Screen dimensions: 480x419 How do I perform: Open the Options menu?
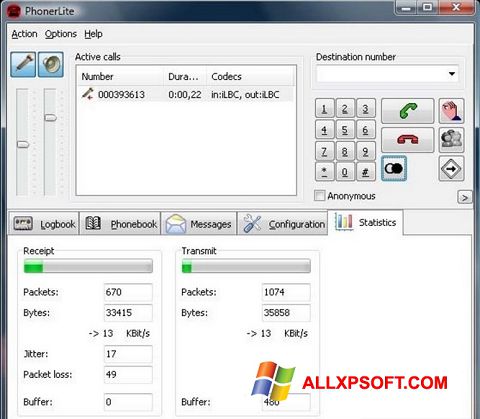61,34
